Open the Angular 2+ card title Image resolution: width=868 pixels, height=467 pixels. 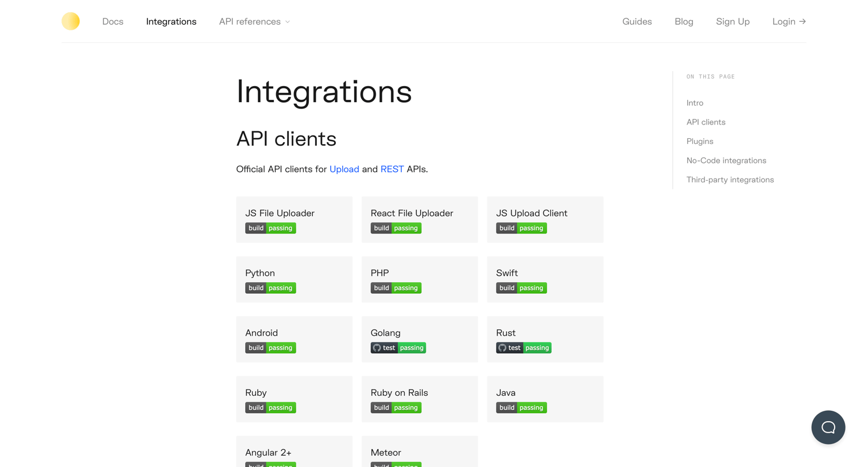(268, 453)
